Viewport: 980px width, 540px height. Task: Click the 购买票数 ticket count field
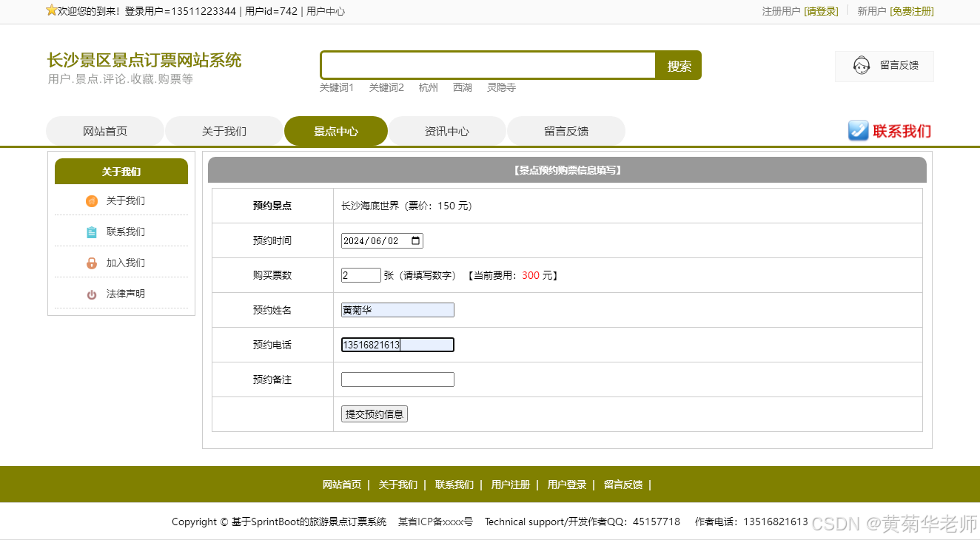pyautogui.click(x=361, y=275)
